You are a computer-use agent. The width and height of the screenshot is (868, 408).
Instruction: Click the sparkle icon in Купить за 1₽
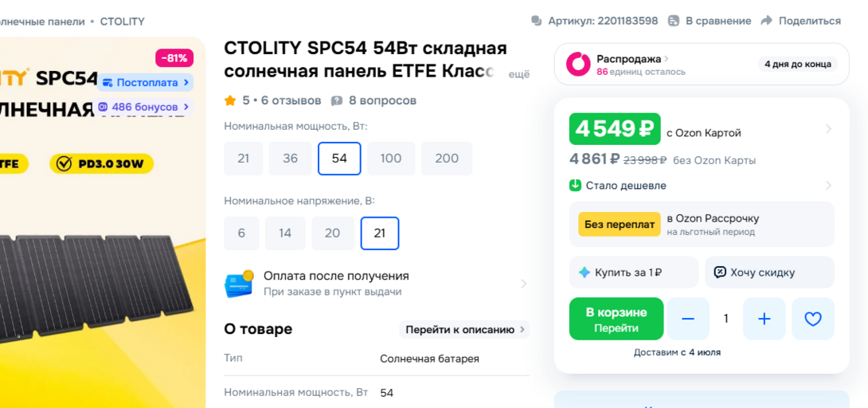point(585,273)
